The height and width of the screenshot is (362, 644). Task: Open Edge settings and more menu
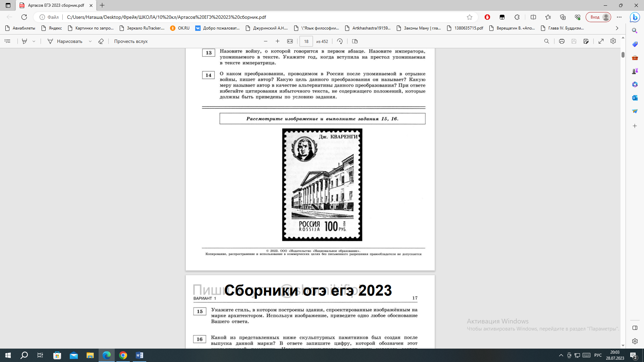coord(619,17)
